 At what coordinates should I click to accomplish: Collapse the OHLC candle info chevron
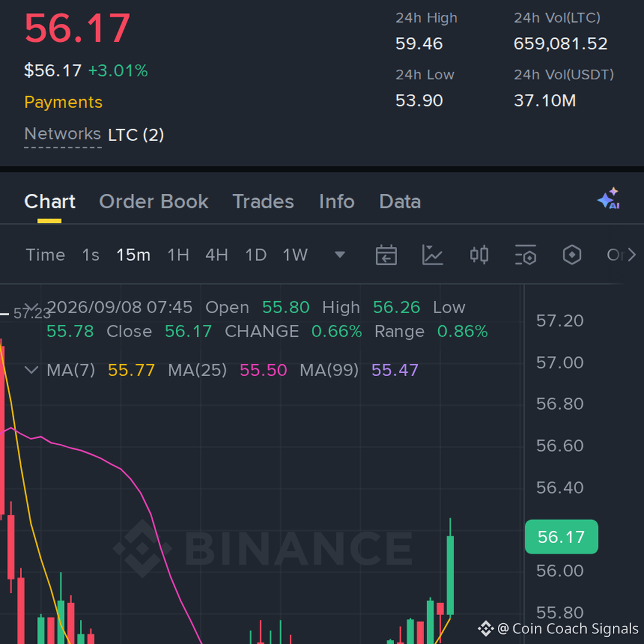click(31, 307)
